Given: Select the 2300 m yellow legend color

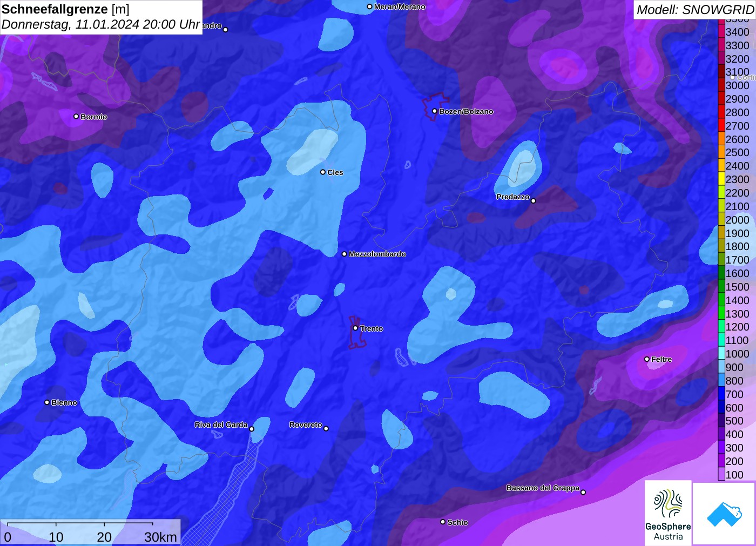Looking at the screenshot, I should (721, 179).
